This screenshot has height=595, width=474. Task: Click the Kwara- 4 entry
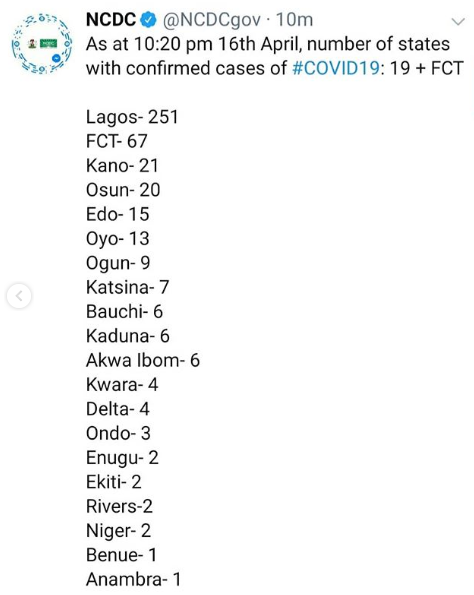(122, 384)
